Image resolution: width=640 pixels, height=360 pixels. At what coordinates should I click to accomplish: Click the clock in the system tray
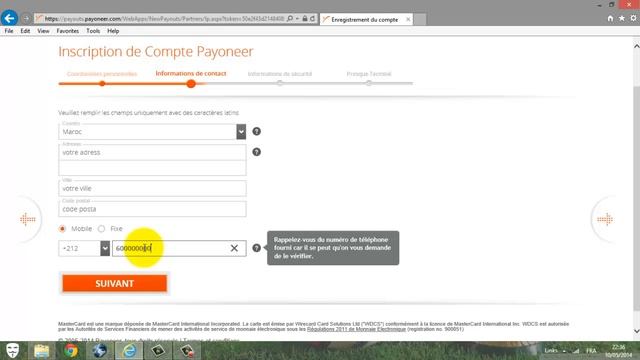coord(619,351)
